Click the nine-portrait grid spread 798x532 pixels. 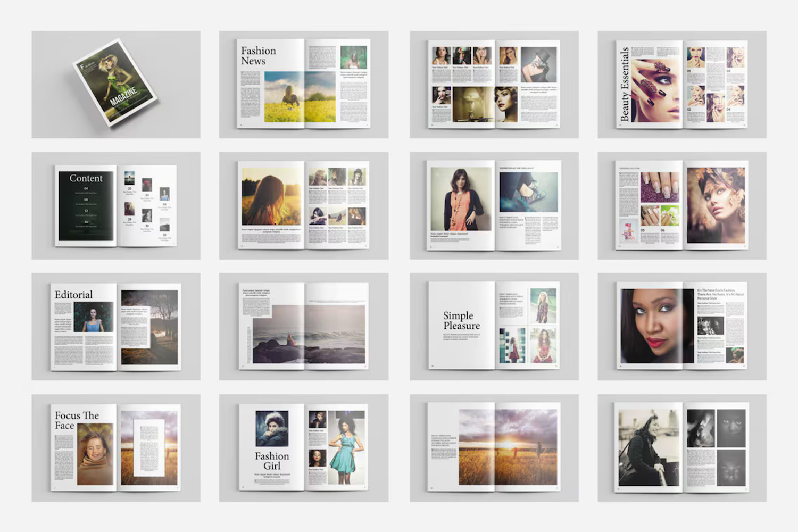tap(494, 85)
